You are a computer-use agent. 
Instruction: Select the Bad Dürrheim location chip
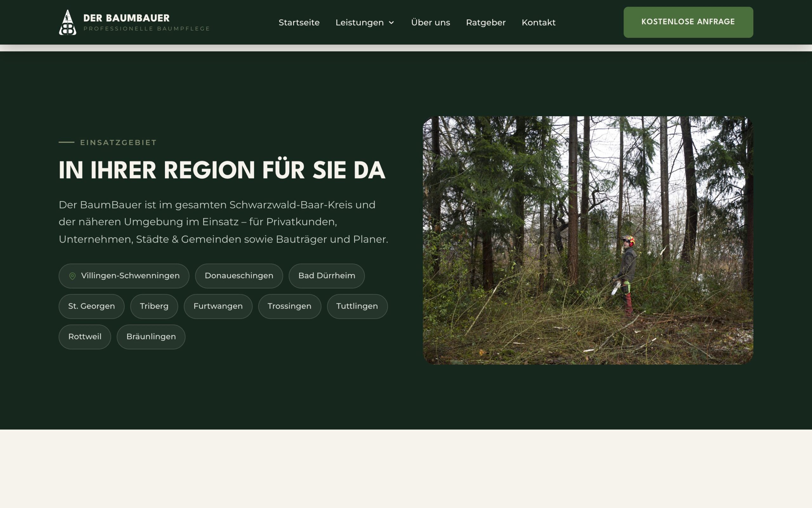tap(326, 276)
